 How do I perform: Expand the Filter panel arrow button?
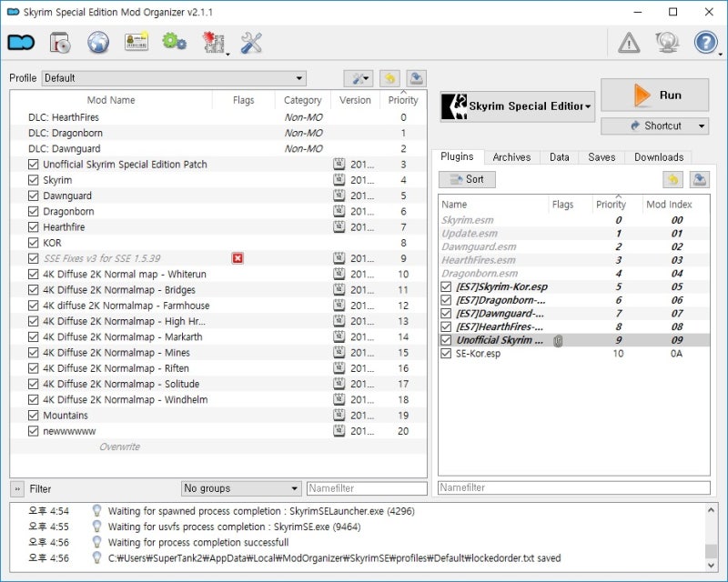coord(17,488)
